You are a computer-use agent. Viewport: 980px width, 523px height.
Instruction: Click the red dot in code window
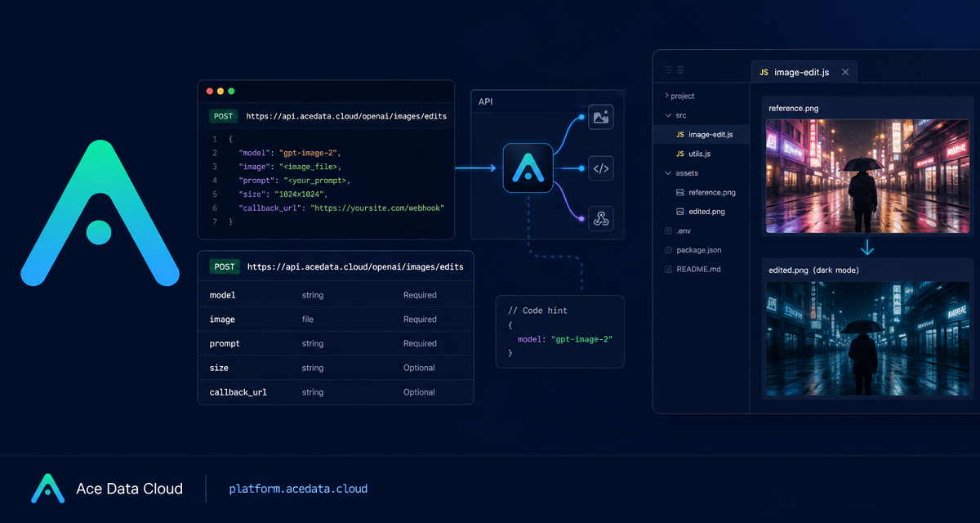coord(210,92)
